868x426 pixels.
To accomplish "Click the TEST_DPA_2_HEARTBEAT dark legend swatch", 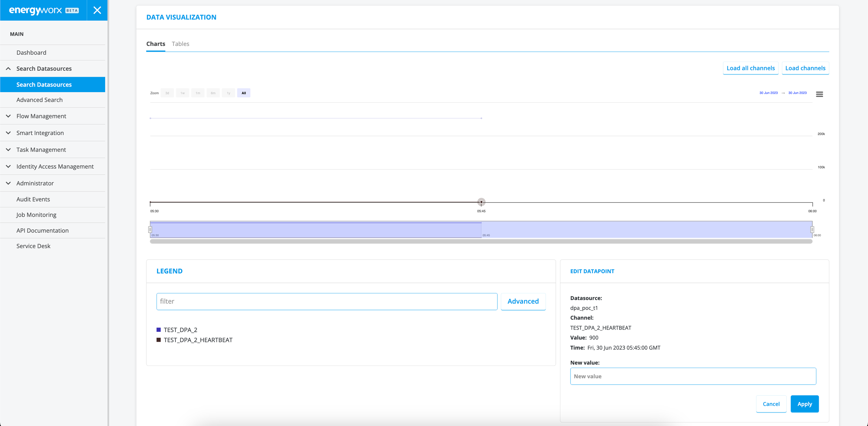I will pyautogui.click(x=158, y=340).
